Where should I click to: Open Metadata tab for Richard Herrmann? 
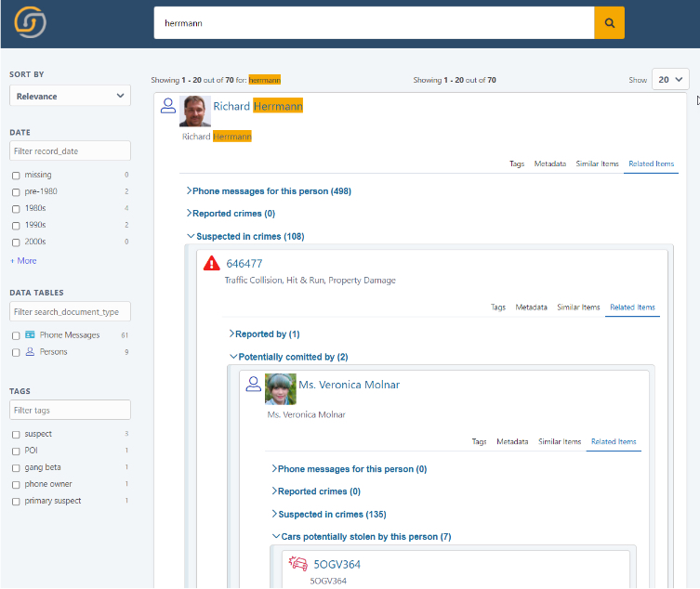tap(550, 164)
